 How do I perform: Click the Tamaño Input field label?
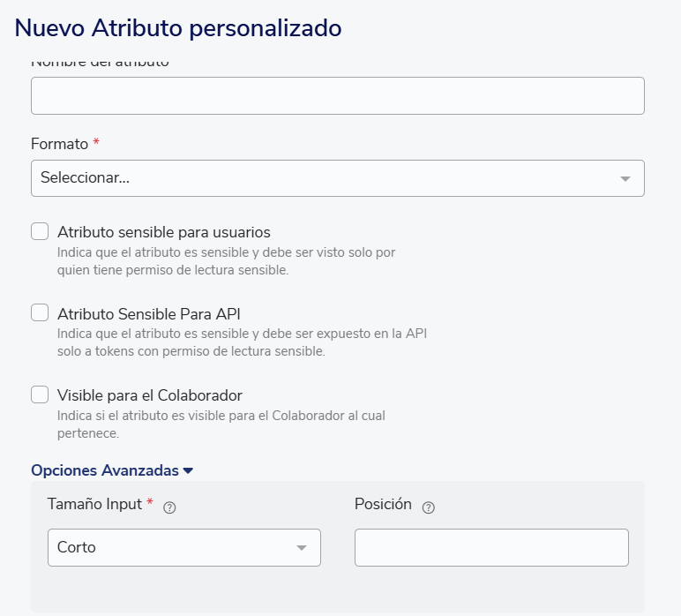94,505
